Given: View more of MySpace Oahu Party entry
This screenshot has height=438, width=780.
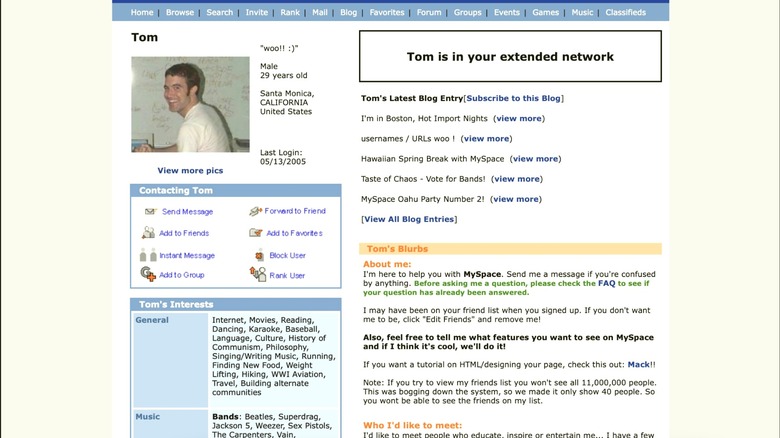Looking at the screenshot, I should point(516,199).
